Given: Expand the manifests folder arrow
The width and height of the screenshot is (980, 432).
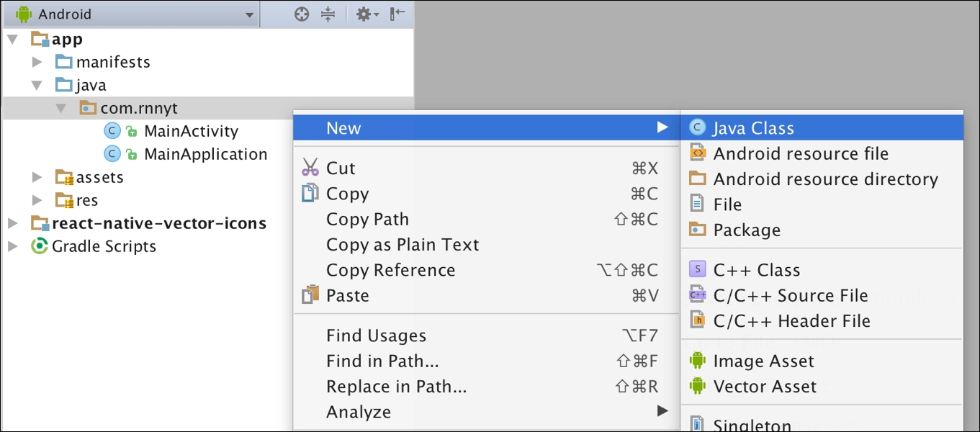Looking at the screenshot, I should tap(37, 62).
